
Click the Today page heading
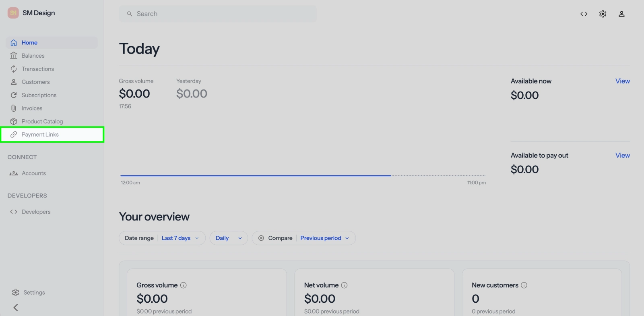(139, 49)
